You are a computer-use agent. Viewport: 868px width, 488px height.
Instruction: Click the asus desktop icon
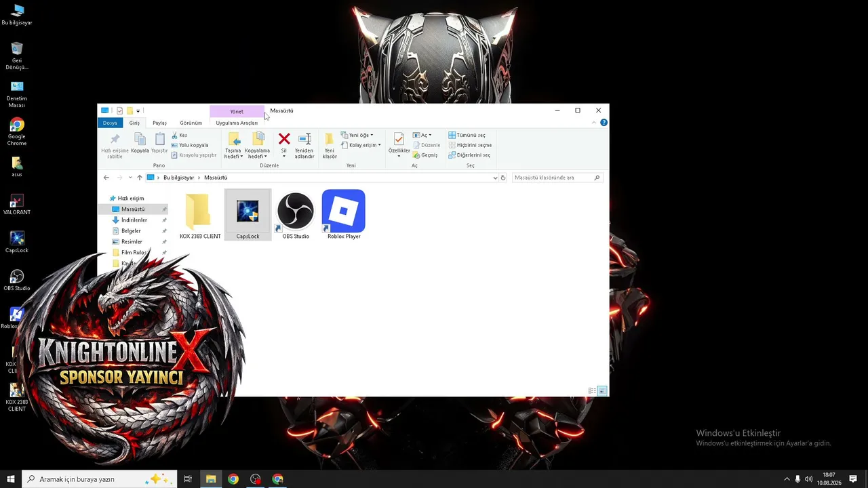[17, 167]
